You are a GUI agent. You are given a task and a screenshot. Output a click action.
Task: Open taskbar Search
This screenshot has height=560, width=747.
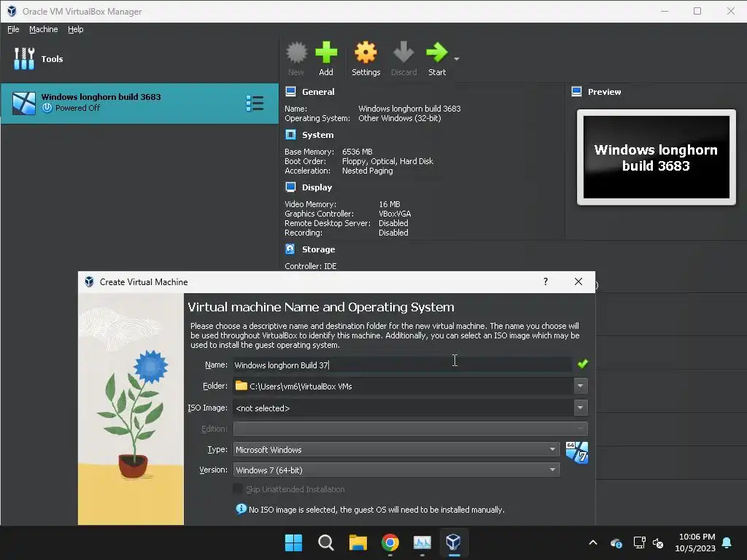tap(326, 542)
